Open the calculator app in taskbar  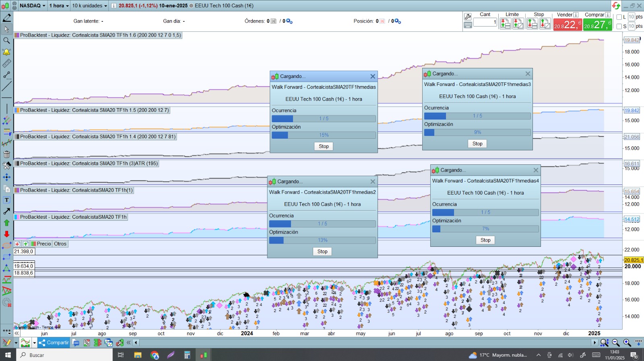[187, 355]
